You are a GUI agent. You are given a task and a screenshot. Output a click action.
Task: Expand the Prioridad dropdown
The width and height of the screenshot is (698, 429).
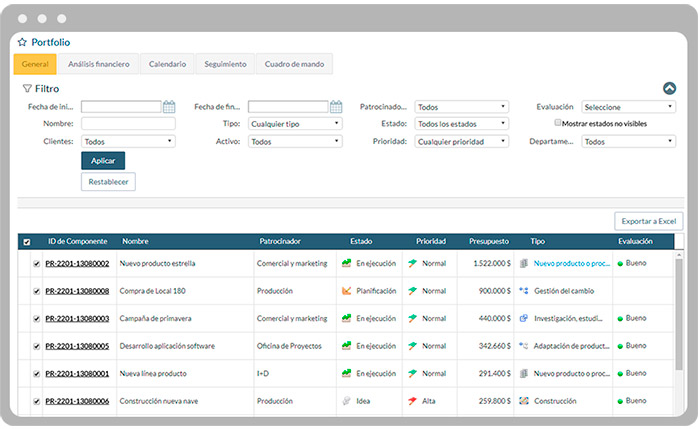click(461, 142)
